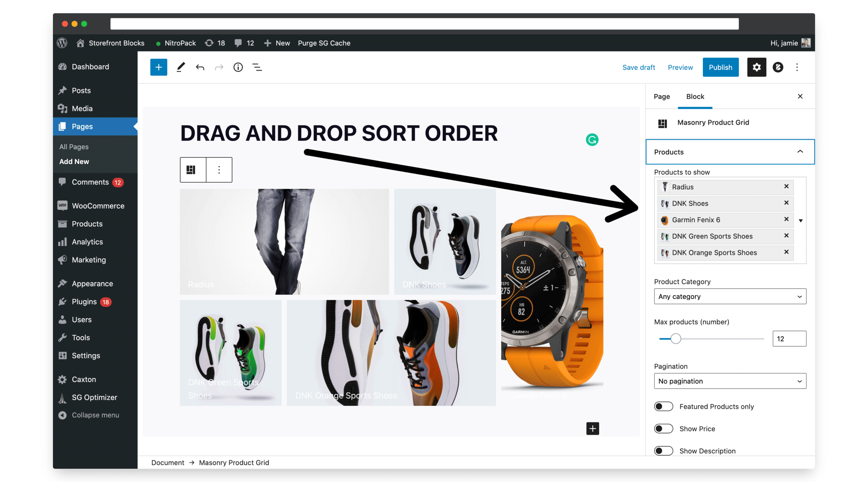Open the Storefront Blocks site home link

click(x=111, y=43)
